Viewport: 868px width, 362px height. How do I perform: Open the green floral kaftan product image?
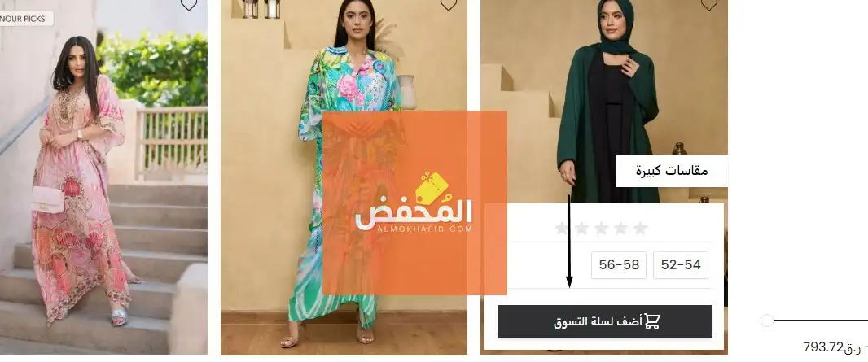point(344,177)
